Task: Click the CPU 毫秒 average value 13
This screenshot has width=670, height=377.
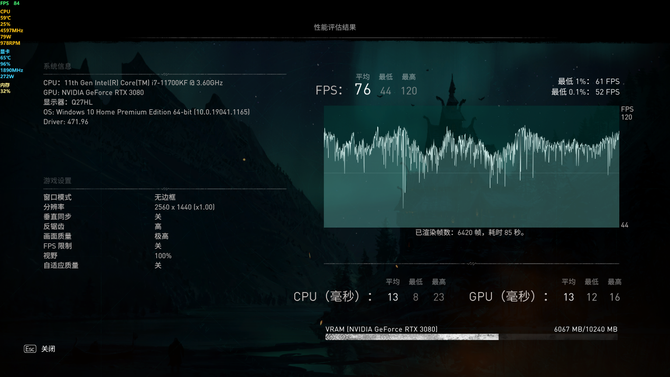Action: 393,297
